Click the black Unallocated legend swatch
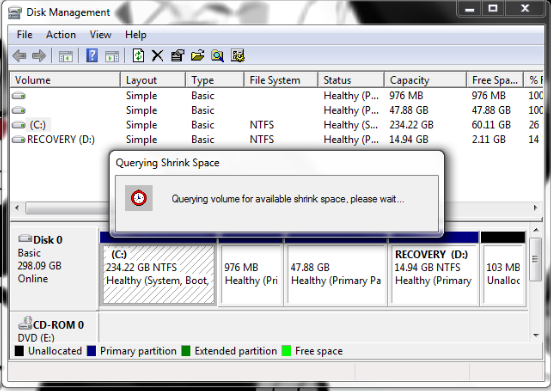551x391 pixels. [19, 351]
